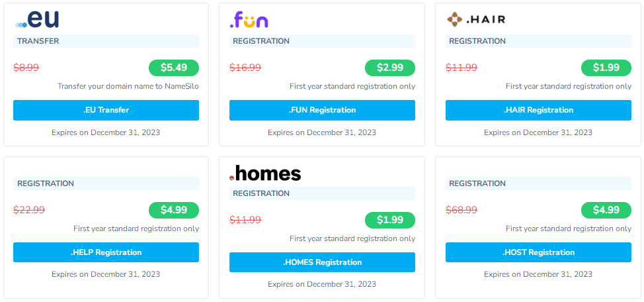
Task: Click the $5.49 .EU price badge
Action: (173, 68)
